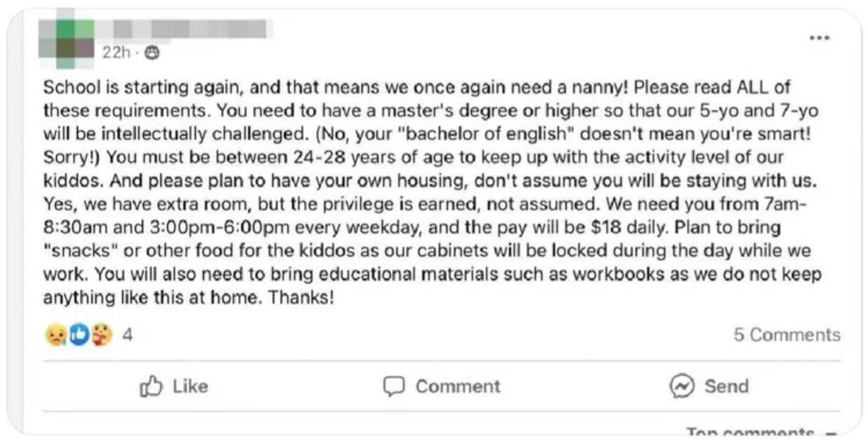Open the three-dot post options menu
This screenshot has width=868, height=446.
819,39
